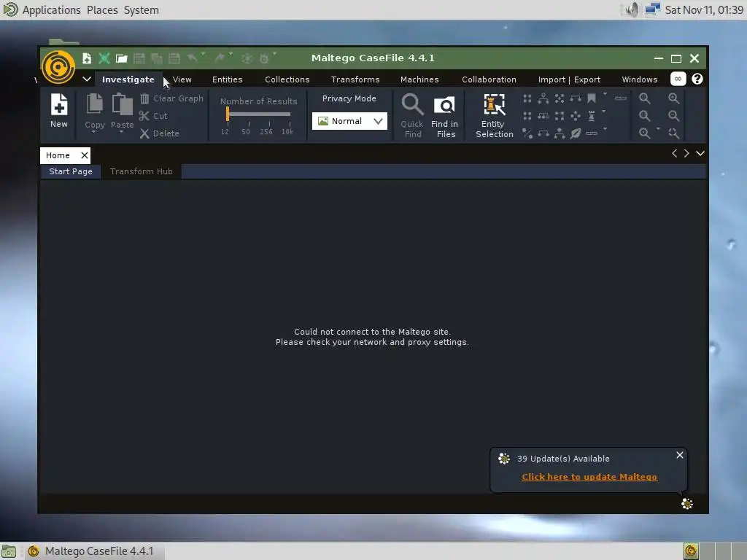Image resolution: width=747 pixels, height=560 pixels.
Task: Open the Applications menu in top panel
Action: click(52, 10)
